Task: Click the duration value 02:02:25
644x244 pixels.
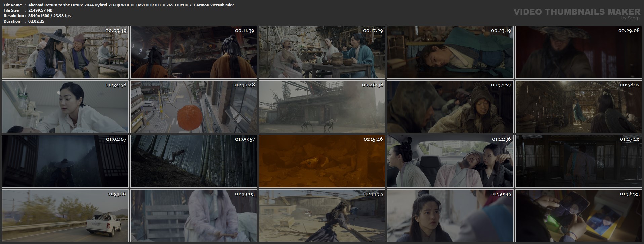Action: [36, 21]
